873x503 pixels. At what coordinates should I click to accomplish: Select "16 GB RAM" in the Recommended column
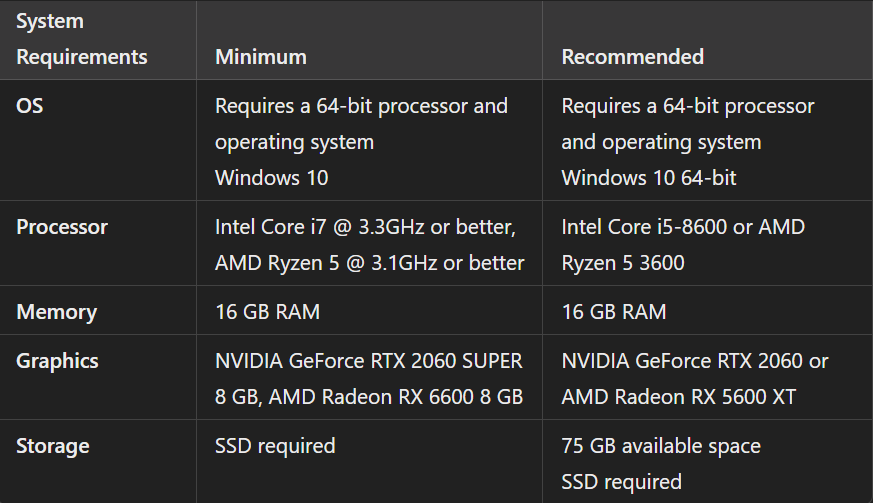(614, 312)
